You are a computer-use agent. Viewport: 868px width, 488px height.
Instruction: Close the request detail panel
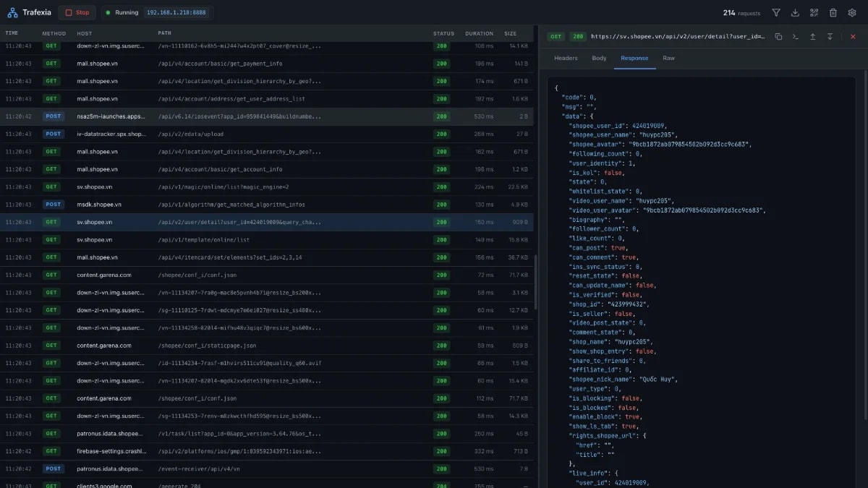(x=851, y=35)
